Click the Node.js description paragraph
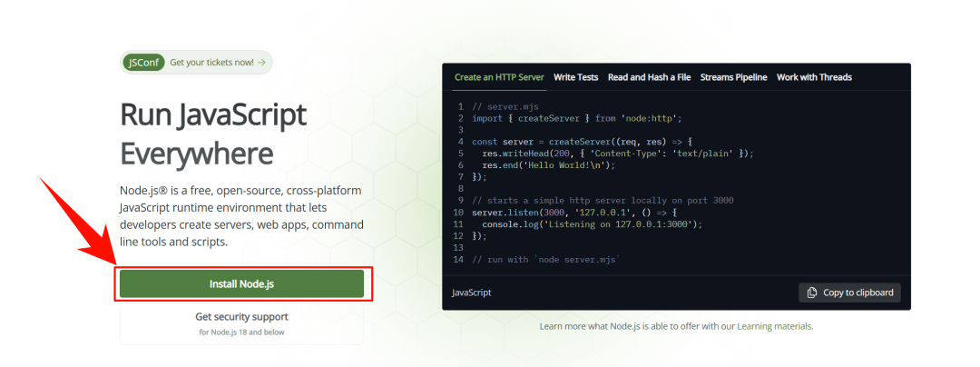This screenshot has height=367, width=980. 242,215
